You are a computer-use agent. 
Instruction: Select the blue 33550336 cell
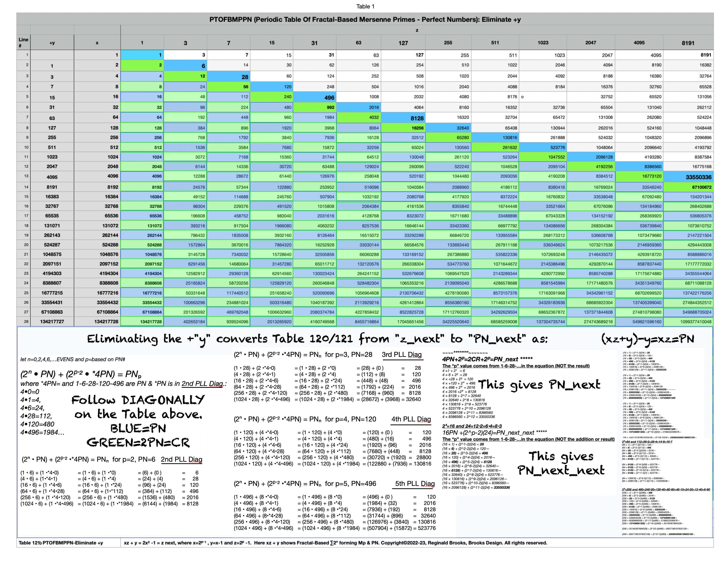688,177
